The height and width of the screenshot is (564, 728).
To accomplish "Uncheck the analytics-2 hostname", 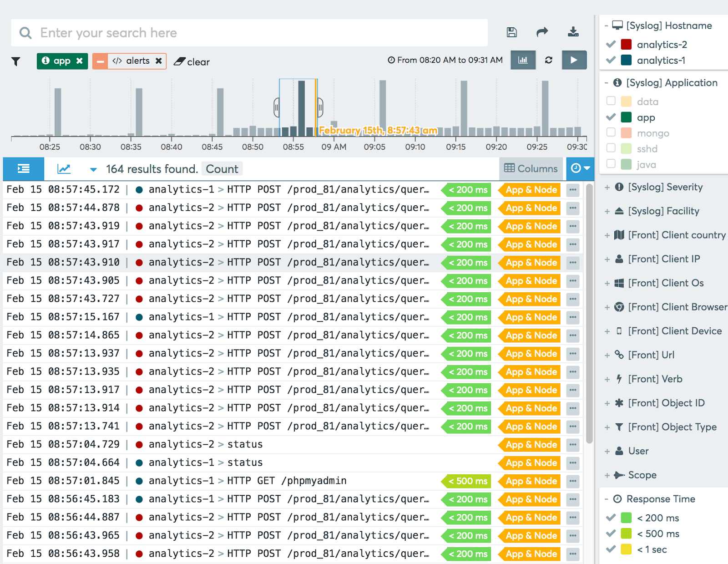I will (611, 44).
